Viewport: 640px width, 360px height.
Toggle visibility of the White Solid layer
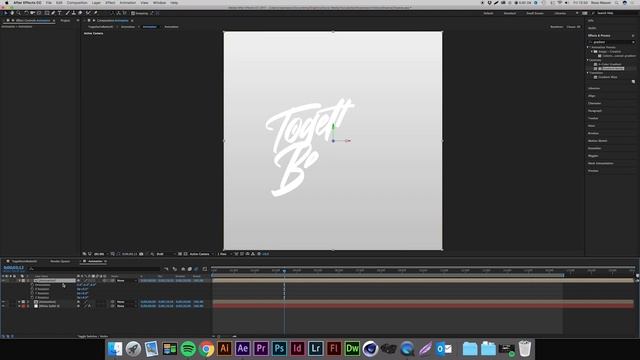pos(3,306)
